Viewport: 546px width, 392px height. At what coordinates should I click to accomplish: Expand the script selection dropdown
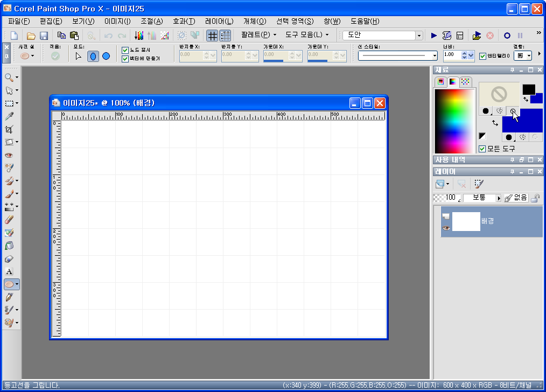(419, 36)
